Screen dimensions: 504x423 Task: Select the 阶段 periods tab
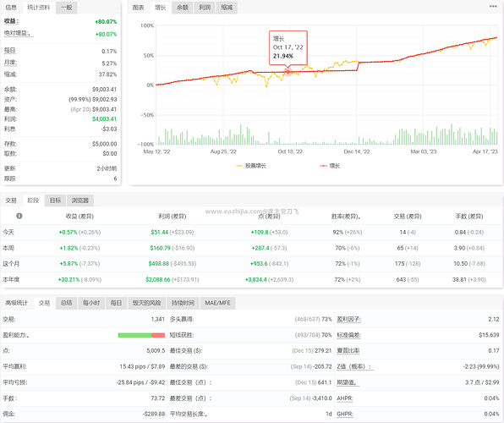pos(33,201)
